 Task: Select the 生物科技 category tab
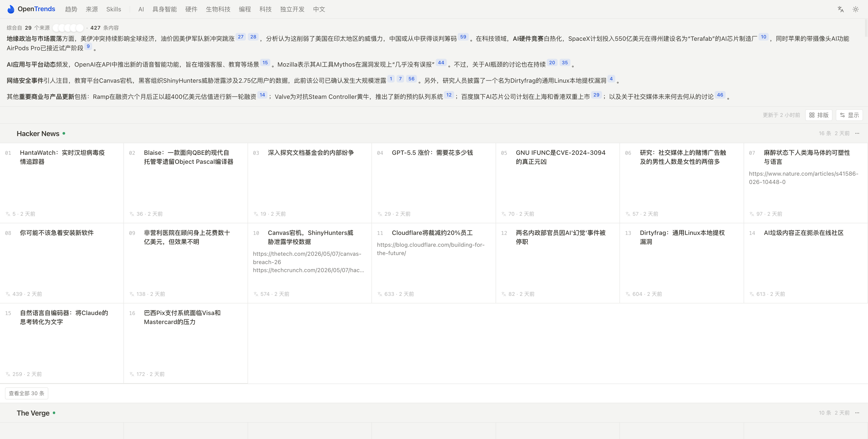coord(218,9)
